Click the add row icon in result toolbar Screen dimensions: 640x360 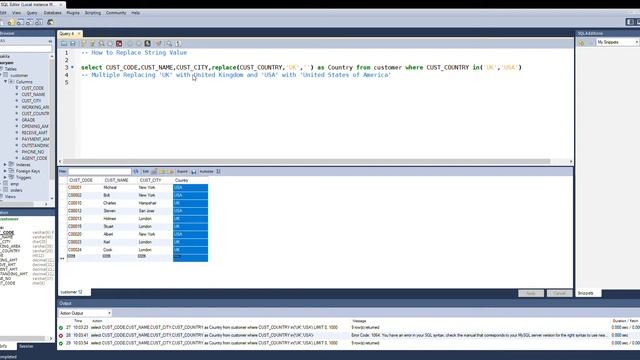pos(162,172)
